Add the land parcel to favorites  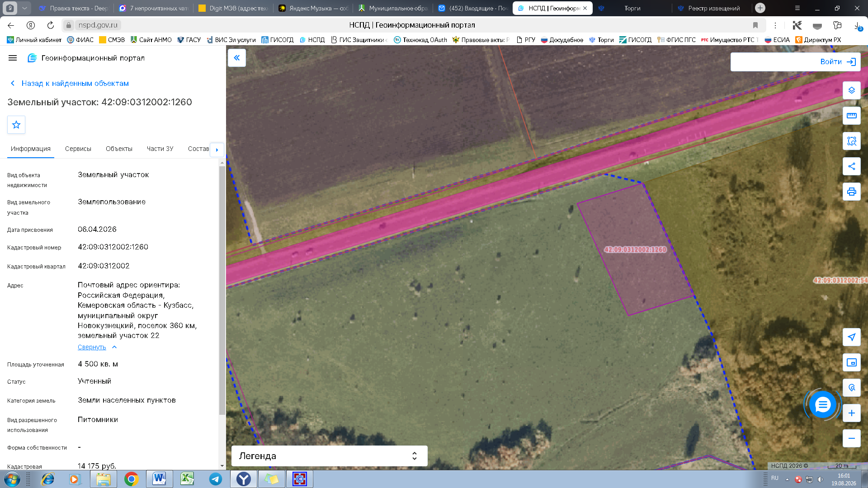tap(16, 125)
